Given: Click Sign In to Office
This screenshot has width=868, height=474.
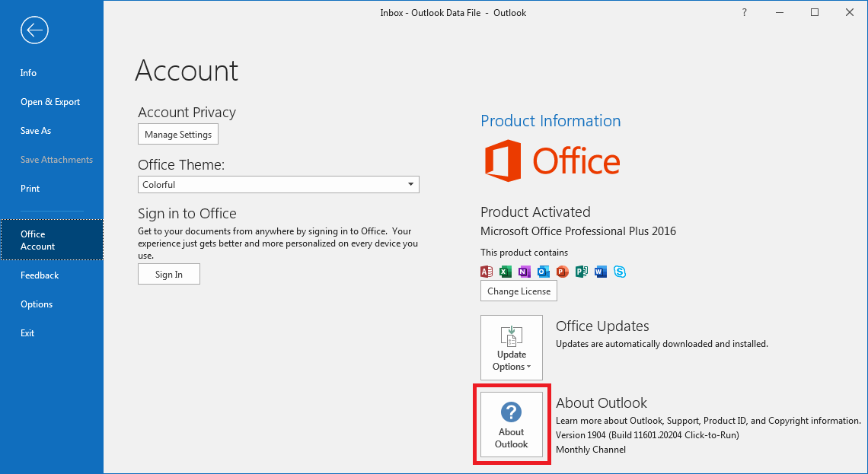Looking at the screenshot, I should coord(169,275).
